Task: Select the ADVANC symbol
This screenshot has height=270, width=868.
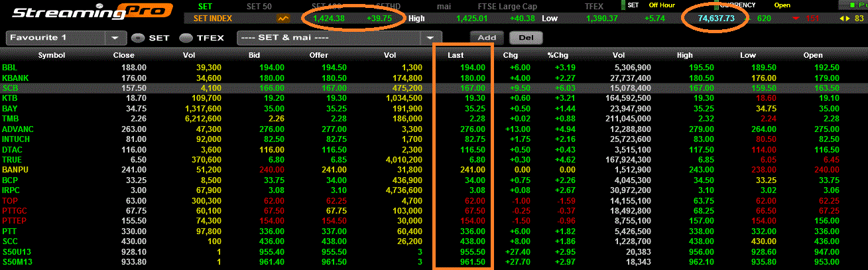Action: 17,129
